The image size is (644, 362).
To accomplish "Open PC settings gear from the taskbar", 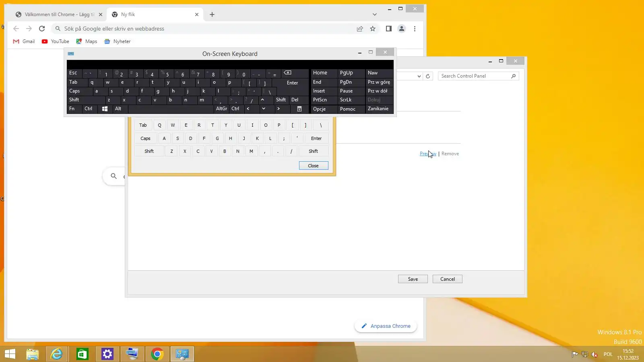I will click(x=107, y=354).
